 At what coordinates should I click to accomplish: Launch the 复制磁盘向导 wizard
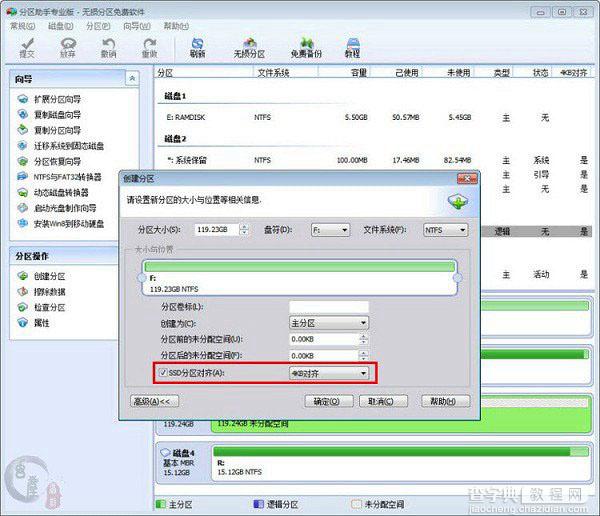tap(50, 114)
